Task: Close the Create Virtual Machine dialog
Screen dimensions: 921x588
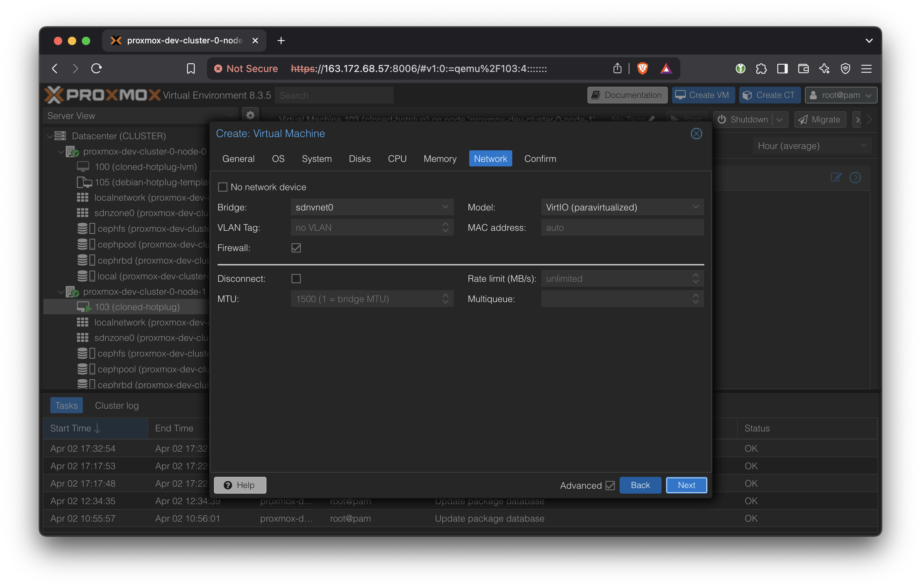Action: click(696, 134)
